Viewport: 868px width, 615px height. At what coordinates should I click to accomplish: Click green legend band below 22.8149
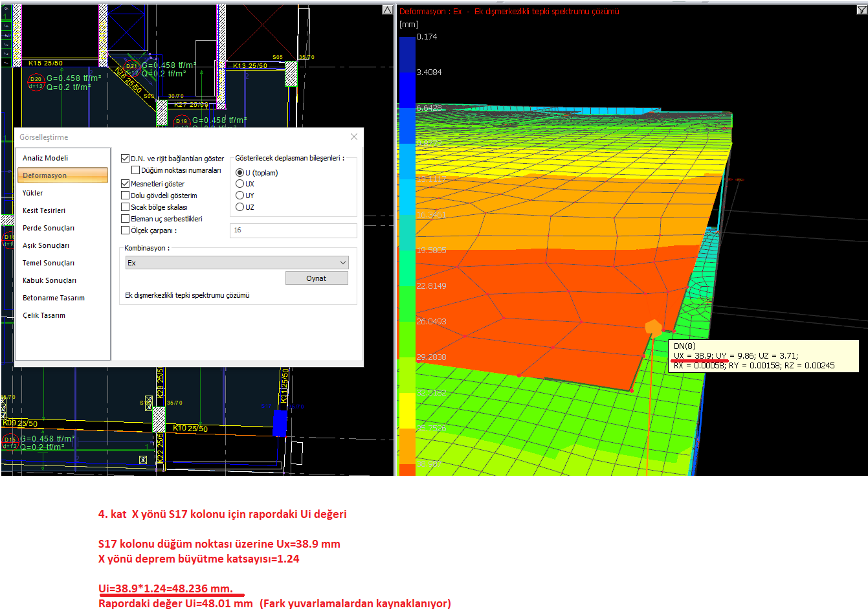[407, 304]
